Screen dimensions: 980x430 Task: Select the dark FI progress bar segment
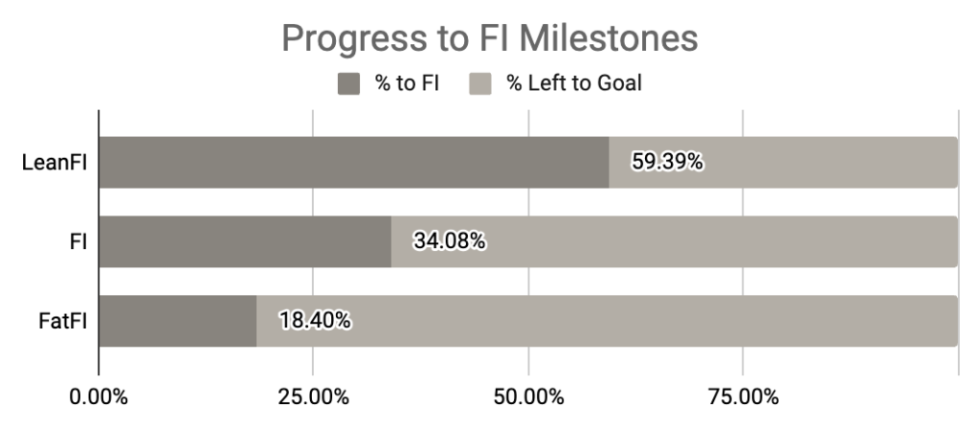click(245, 241)
